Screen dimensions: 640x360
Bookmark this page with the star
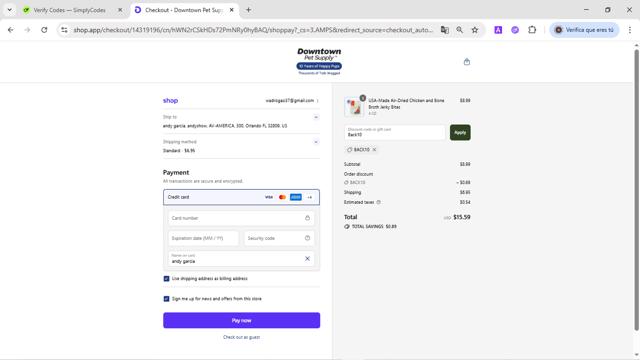click(475, 30)
